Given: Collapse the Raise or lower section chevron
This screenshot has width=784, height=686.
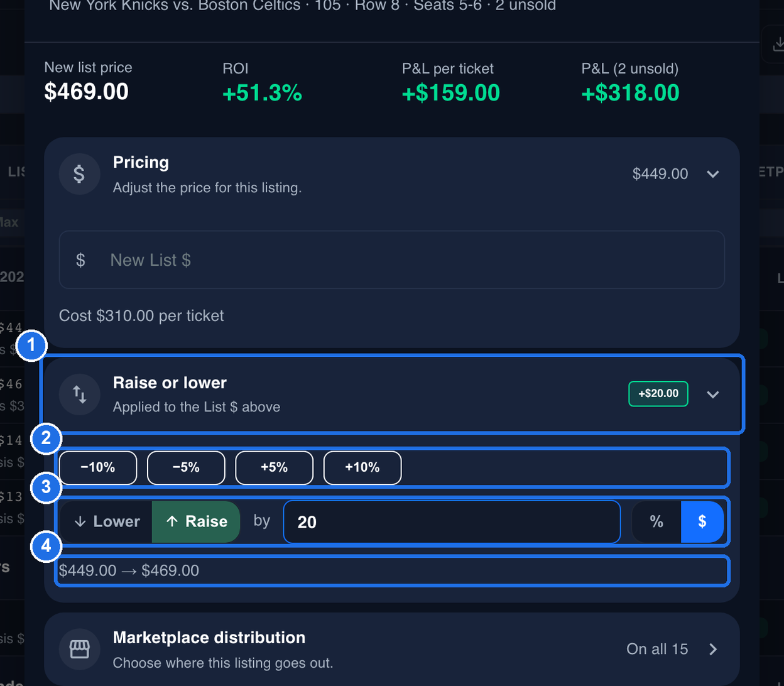Looking at the screenshot, I should pos(712,394).
